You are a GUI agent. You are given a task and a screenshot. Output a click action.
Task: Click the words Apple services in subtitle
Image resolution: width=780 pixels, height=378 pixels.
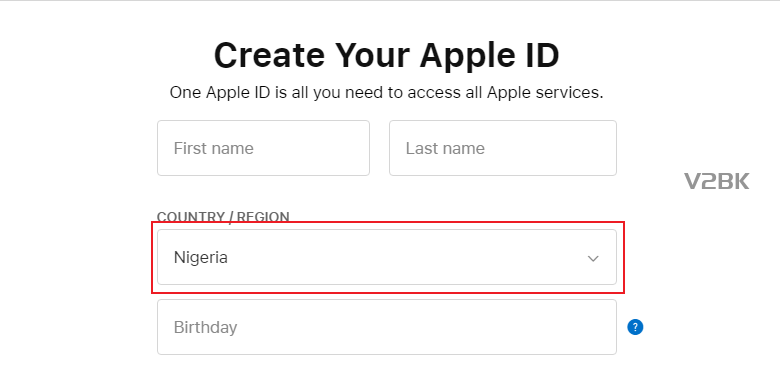(545, 93)
